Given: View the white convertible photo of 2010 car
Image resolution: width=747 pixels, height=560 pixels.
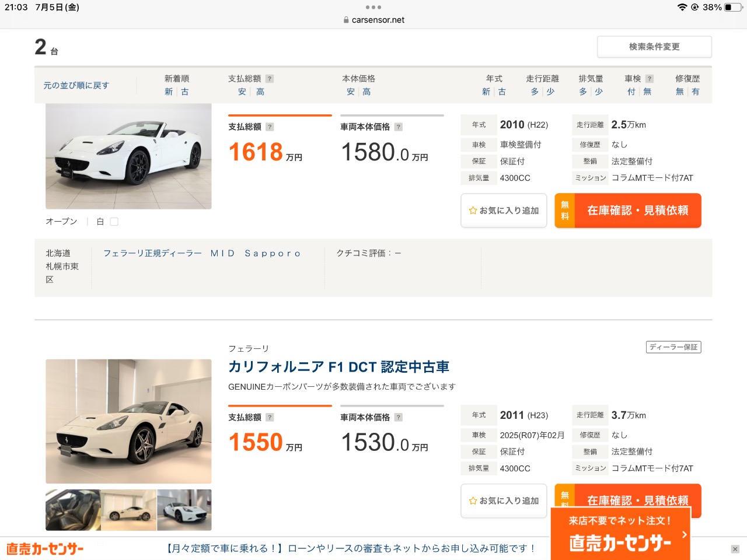Looking at the screenshot, I should [x=128, y=156].
